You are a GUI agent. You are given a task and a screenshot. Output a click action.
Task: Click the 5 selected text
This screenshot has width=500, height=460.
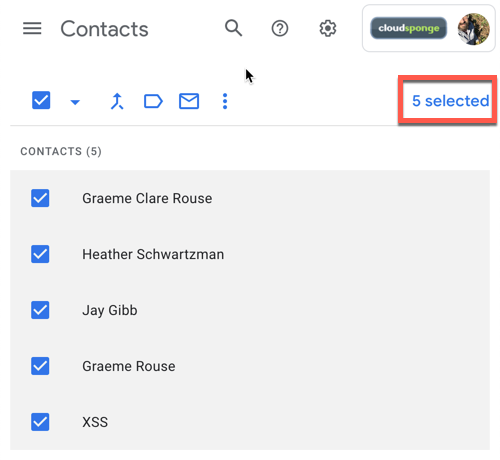click(x=450, y=101)
